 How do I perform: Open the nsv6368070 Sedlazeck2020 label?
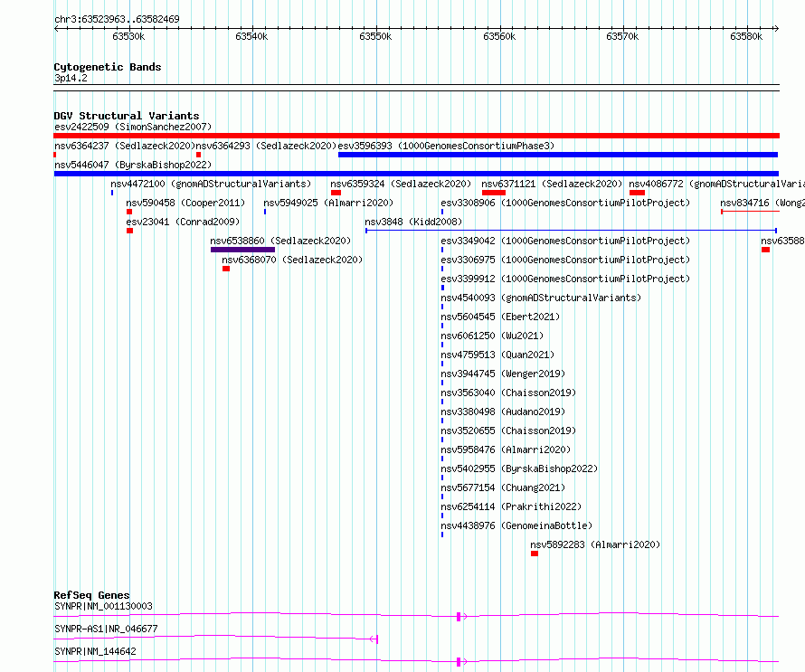point(292,260)
